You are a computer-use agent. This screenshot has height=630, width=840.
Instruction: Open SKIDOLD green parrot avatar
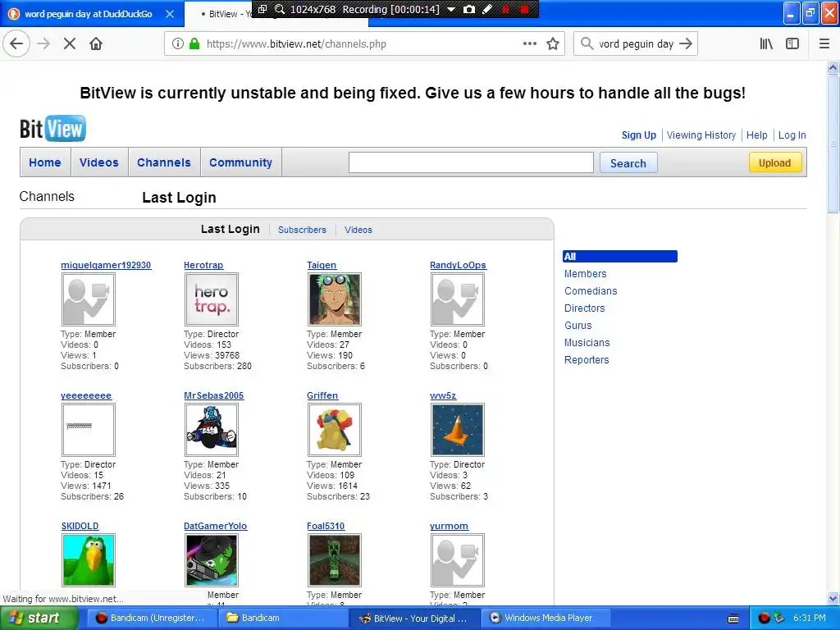coord(89,560)
